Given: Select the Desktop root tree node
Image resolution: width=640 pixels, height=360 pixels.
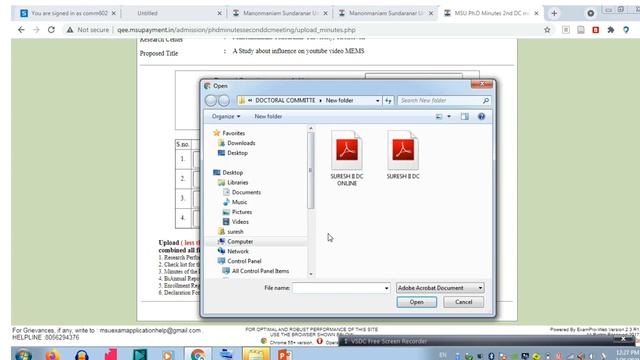Looking at the screenshot, I should (x=232, y=173).
